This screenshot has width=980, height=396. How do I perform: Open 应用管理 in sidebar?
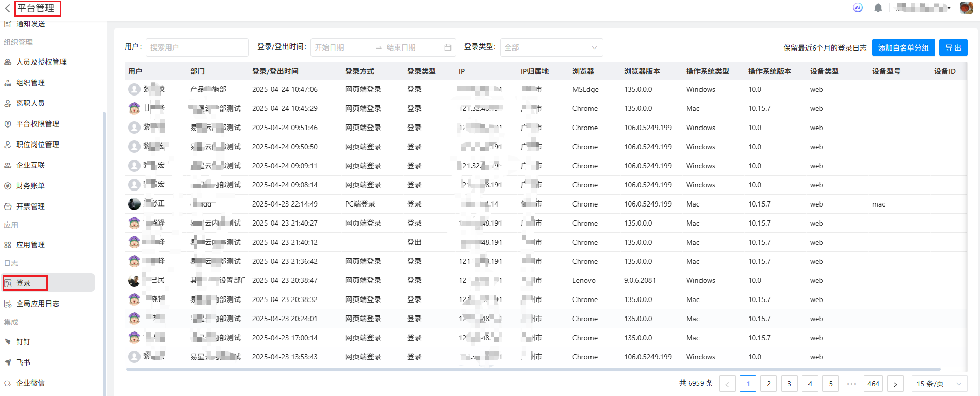[x=30, y=245]
